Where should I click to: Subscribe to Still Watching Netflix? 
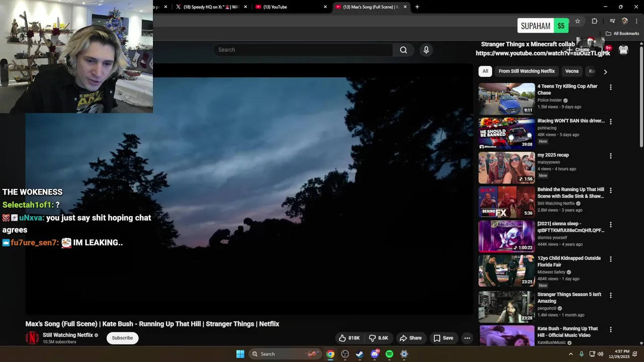pos(122,338)
